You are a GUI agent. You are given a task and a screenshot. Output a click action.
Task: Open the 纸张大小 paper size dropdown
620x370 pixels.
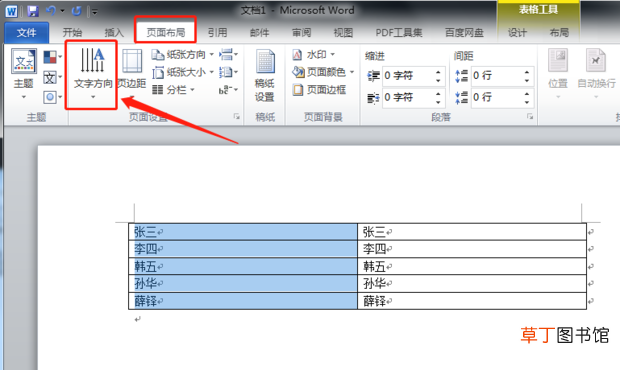tap(183, 72)
